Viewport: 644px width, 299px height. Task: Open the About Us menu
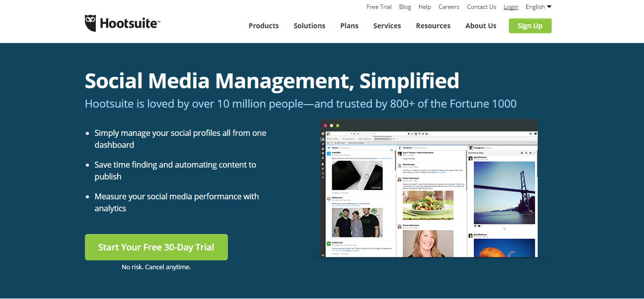coord(481,26)
